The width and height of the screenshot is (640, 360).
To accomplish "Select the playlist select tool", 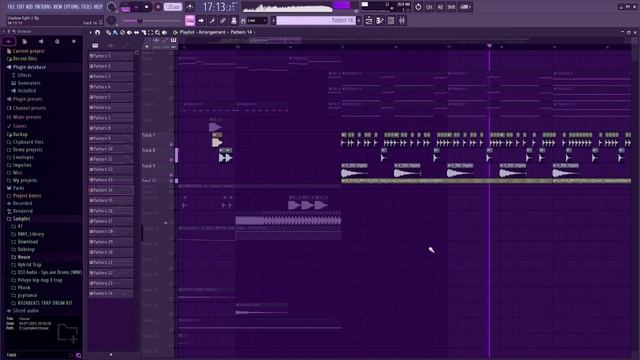I will (x=150, y=32).
